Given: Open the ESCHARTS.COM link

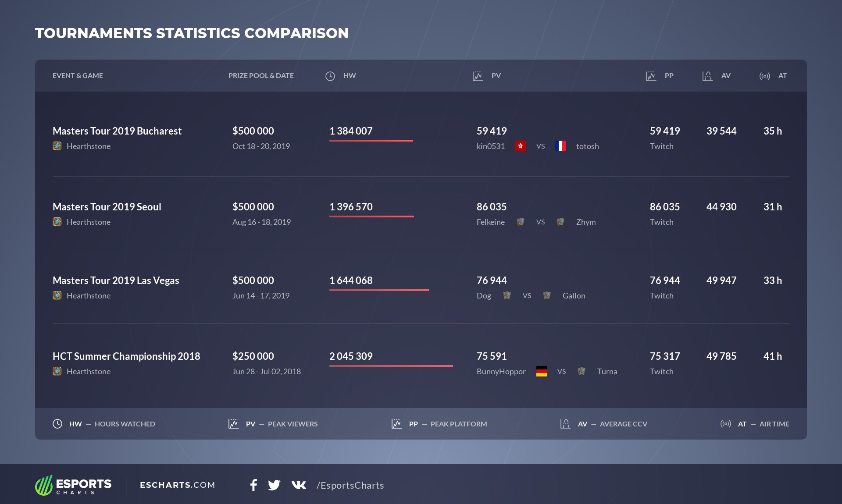Looking at the screenshot, I should coord(177,485).
